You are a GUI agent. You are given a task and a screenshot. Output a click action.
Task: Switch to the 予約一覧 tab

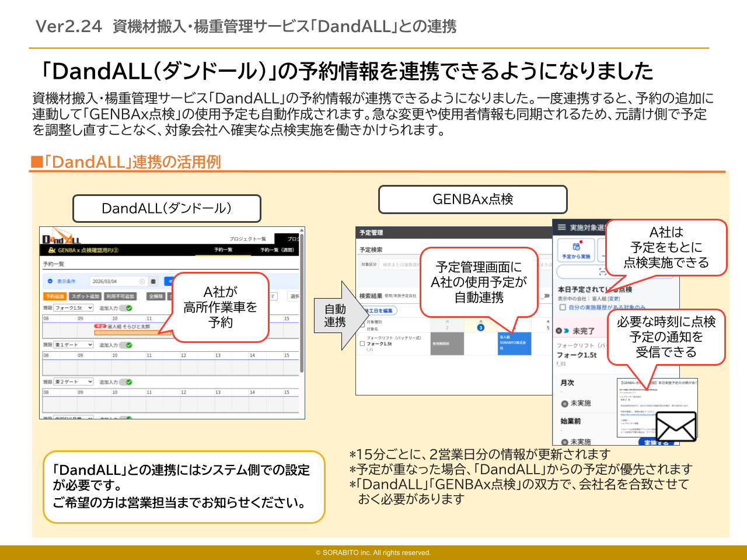coord(223,250)
